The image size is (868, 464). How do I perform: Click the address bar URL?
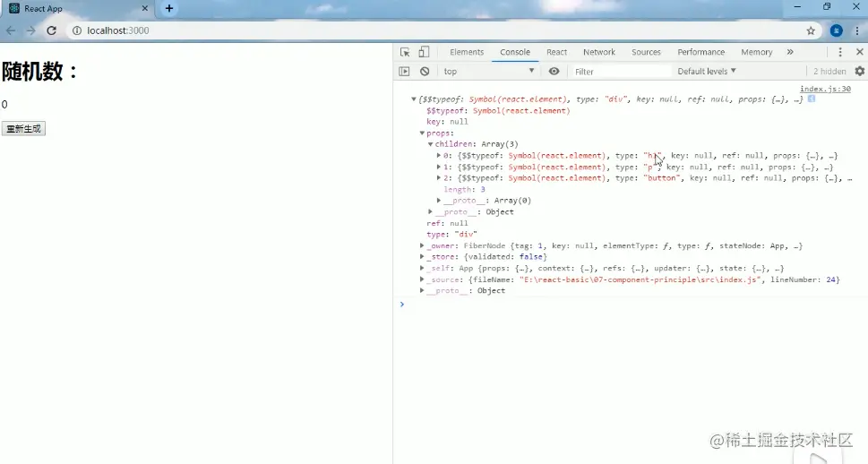coord(118,30)
